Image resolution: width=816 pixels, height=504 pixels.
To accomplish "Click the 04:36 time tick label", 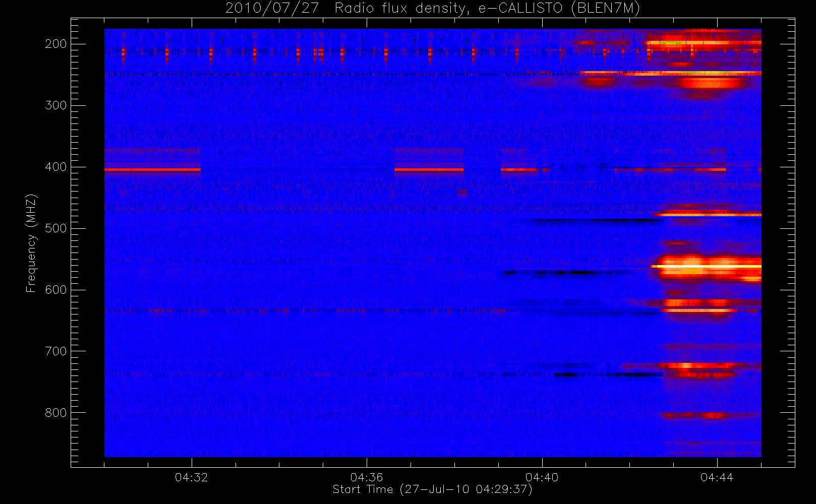I will (x=367, y=477).
